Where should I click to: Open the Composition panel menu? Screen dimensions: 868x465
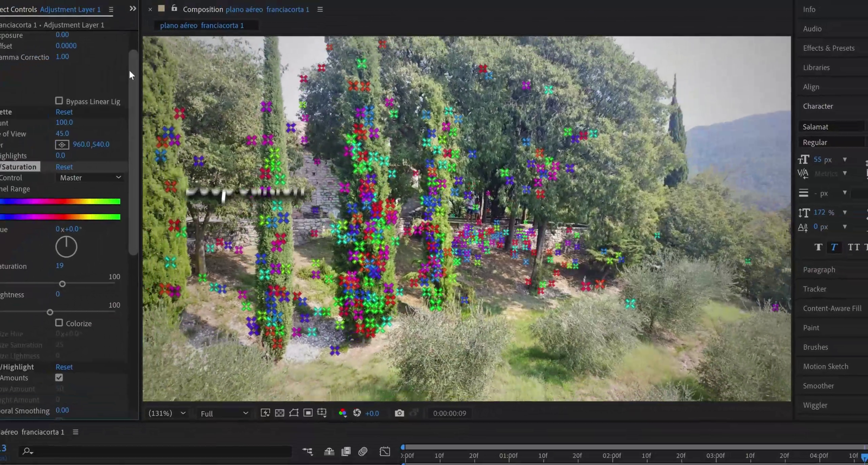coord(320,9)
